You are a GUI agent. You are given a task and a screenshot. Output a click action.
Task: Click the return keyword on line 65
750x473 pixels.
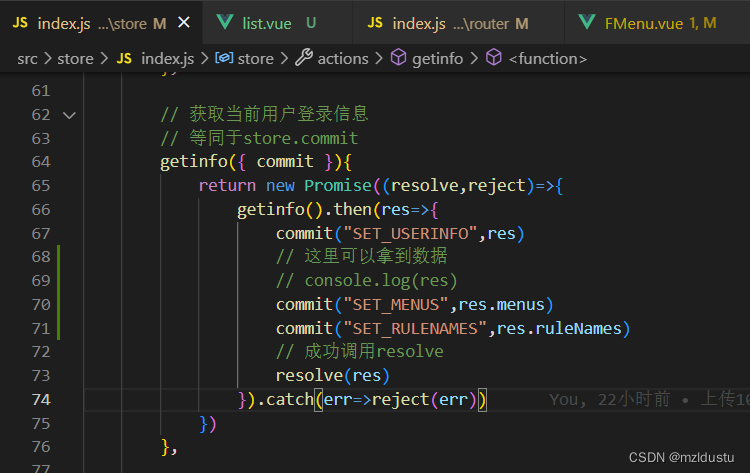pos(227,186)
